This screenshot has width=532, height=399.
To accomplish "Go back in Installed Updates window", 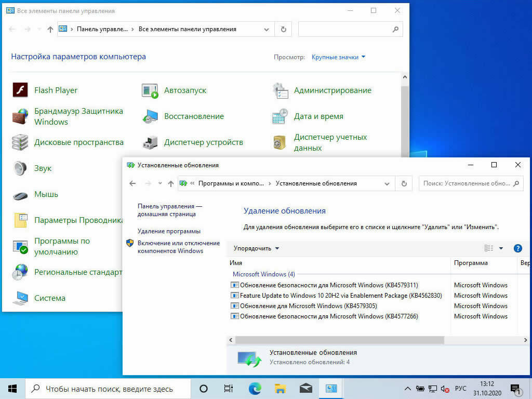I will click(132, 183).
